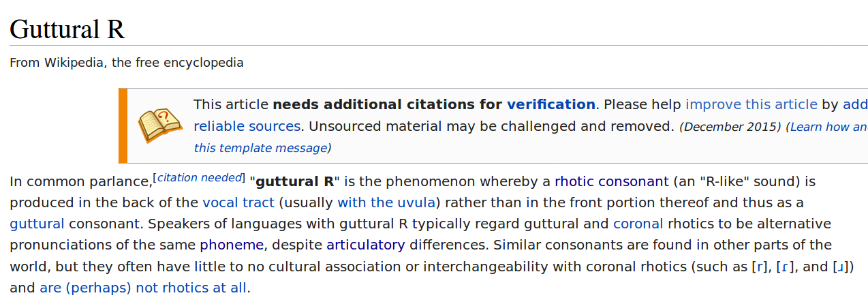The height and width of the screenshot is (302, 868).
Task: Open the "citation needed" superscript link
Action: tap(199, 178)
